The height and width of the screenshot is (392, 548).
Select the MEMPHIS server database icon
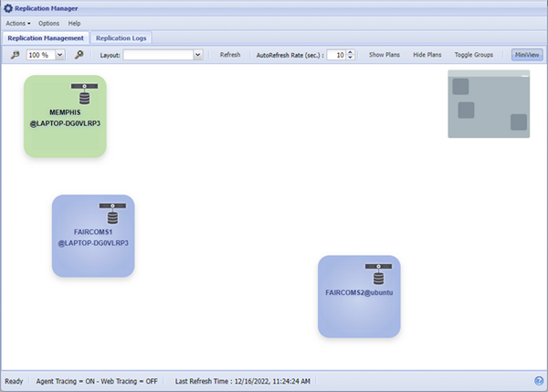click(x=84, y=94)
